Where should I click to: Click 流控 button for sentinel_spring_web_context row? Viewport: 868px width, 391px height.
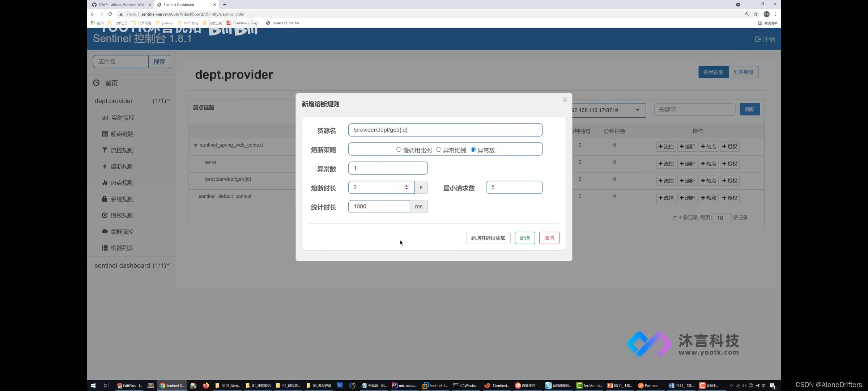click(x=666, y=147)
